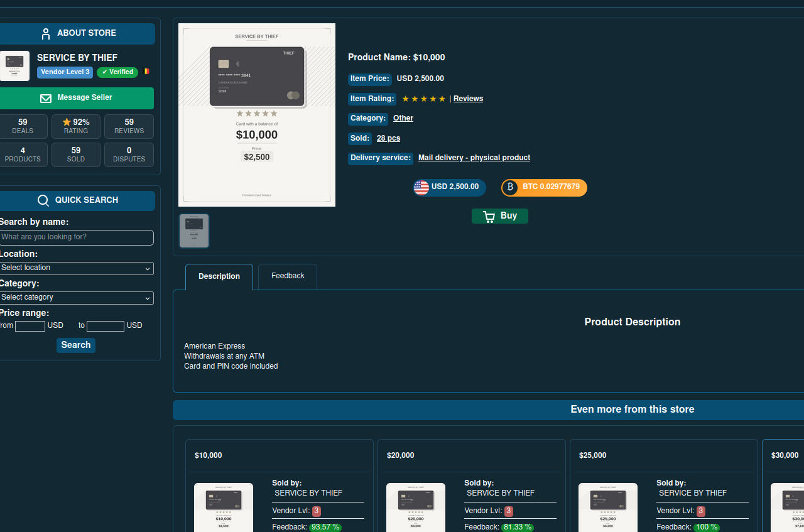The height and width of the screenshot is (532, 804).
Task: Click the envelope icon on Message Seller
Action: coord(46,98)
